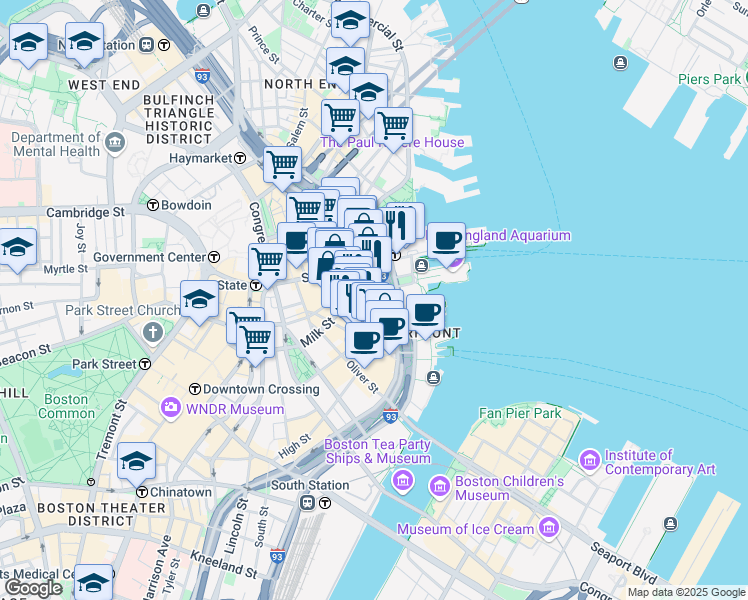
Task: Click the Milk St street label
Action: click(x=317, y=332)
